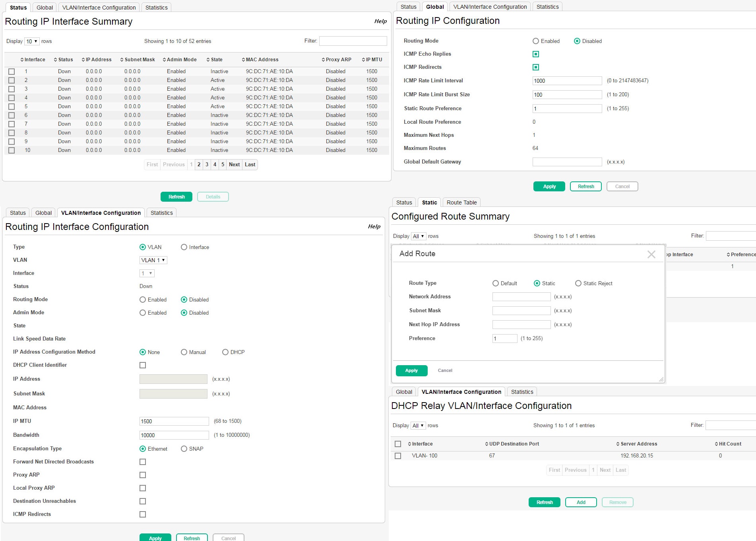The height and width of the screenshot is (541, 756).
Task: Set Routing Mode to Enabled in Routing IP Configuration
Action: pyautogui.click(x=536, y=41)
